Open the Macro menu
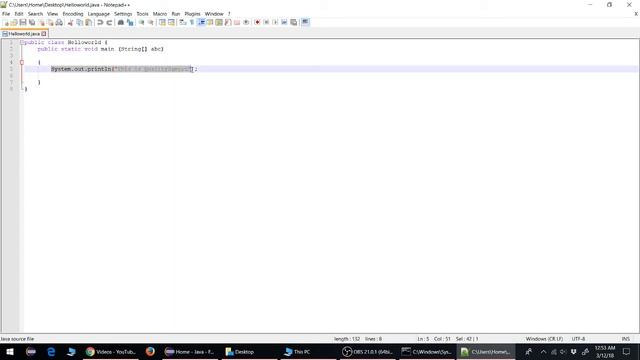The height and width of the screenshot is (360, 640). 160,14
